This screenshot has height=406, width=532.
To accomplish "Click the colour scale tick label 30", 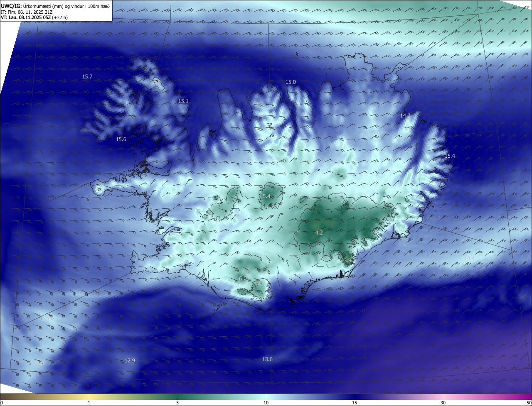I will (x=443, y=403).
